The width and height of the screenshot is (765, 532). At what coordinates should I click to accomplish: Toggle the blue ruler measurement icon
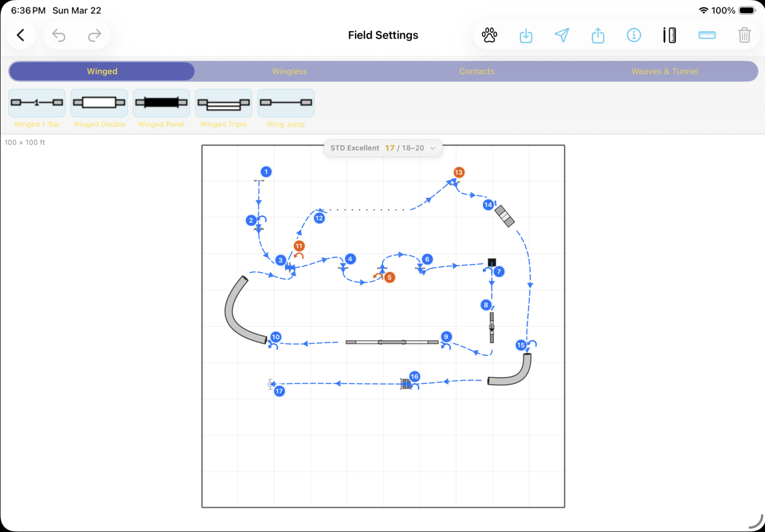[707, 35]
